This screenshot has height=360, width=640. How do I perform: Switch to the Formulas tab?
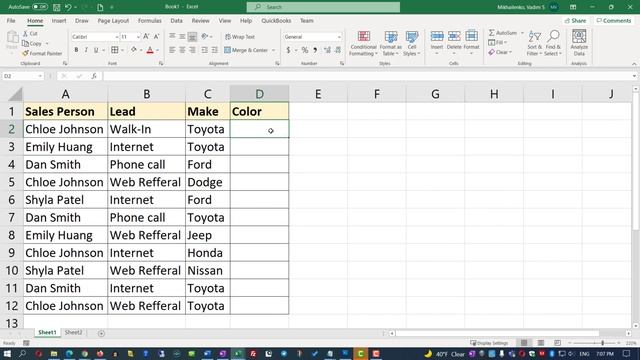[x=149, y=20]
